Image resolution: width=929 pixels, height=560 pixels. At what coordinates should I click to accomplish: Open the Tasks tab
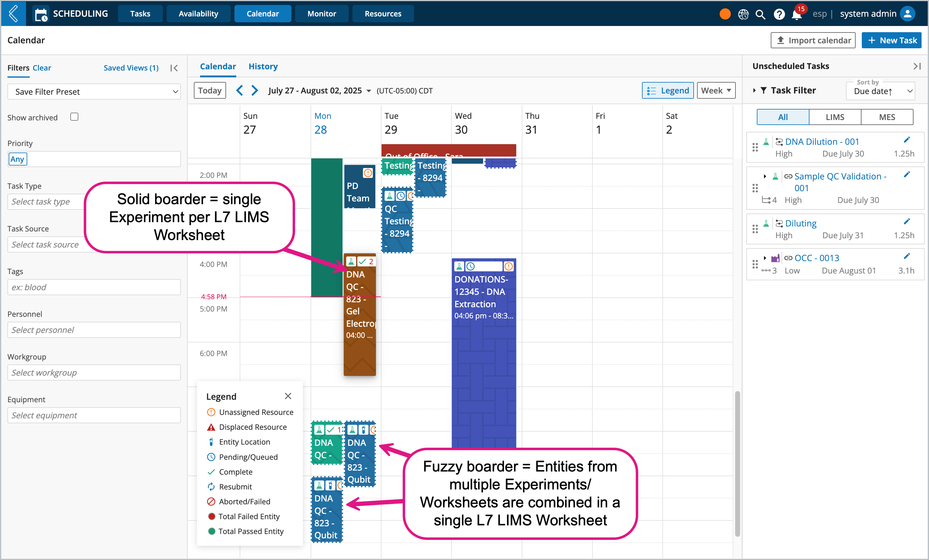point(140,14)
